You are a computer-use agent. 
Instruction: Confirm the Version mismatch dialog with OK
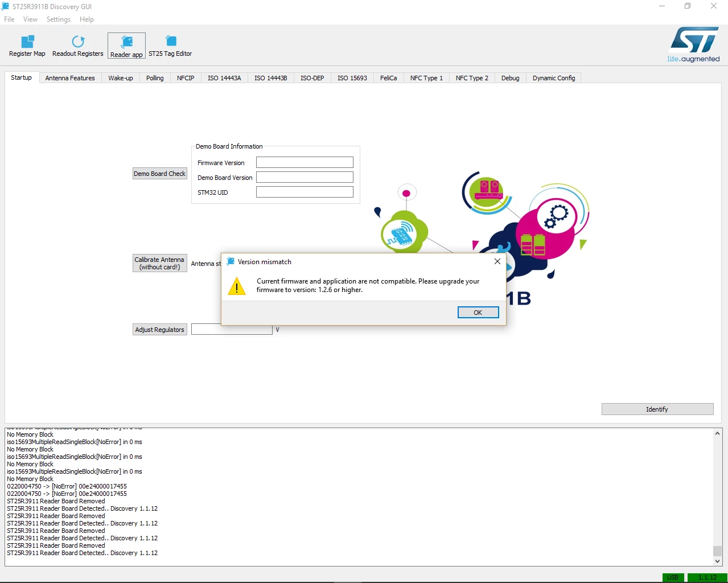click(x=478, y=313)
